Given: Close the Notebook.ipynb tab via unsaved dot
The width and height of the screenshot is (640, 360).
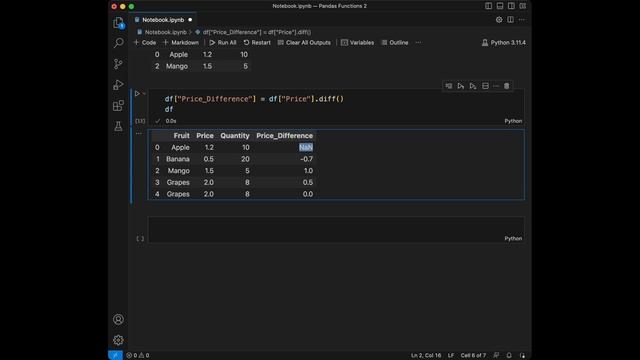Looking at the screenshot, I should point(190,20).
